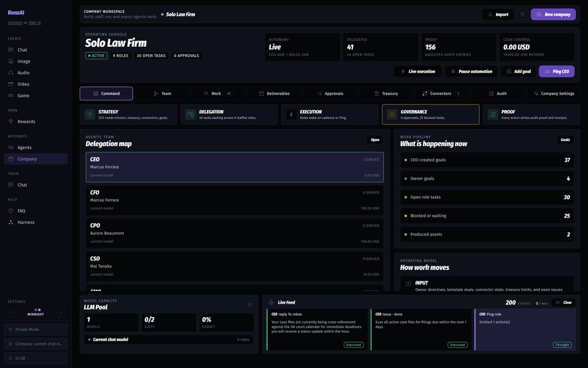Screen dimensions: 588x368
Task: Ping the CEO
Action: click(557, 72)
